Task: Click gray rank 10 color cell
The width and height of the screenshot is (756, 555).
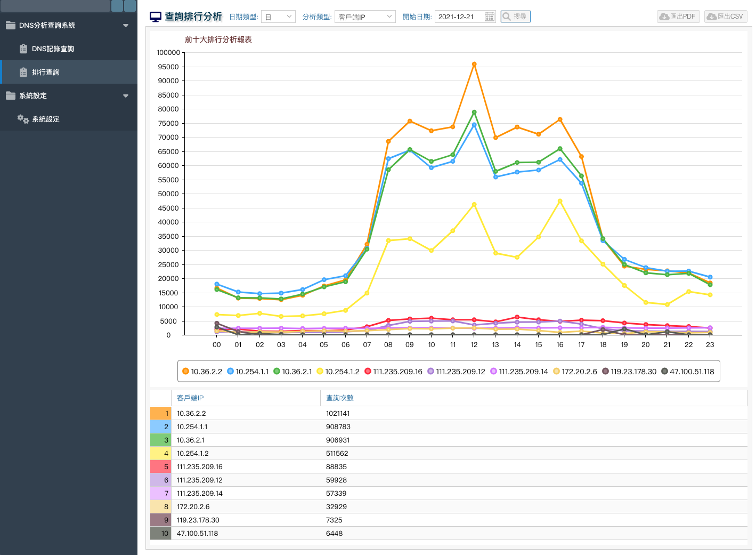Action: pyautogui.click(x=161, y=533)
